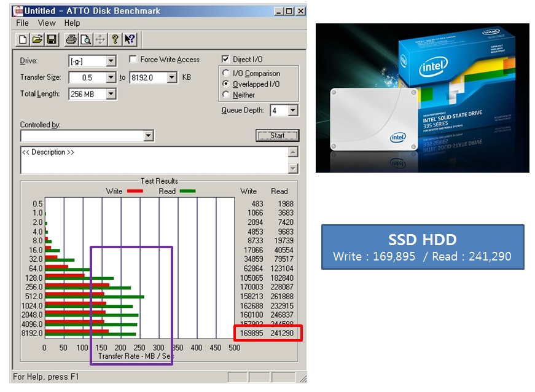Click the read value "19739"

284,240
